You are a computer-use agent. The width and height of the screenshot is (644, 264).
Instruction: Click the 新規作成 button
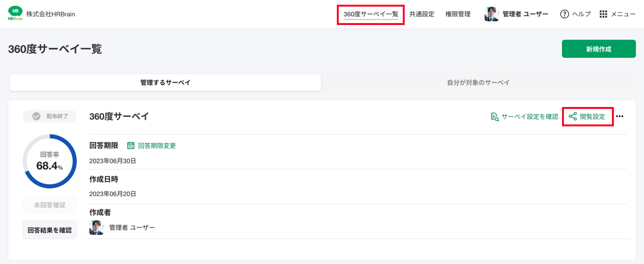[599, 49]
